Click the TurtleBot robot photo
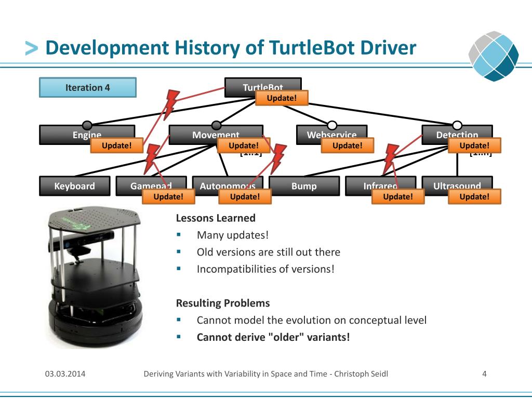 point(94,276)
